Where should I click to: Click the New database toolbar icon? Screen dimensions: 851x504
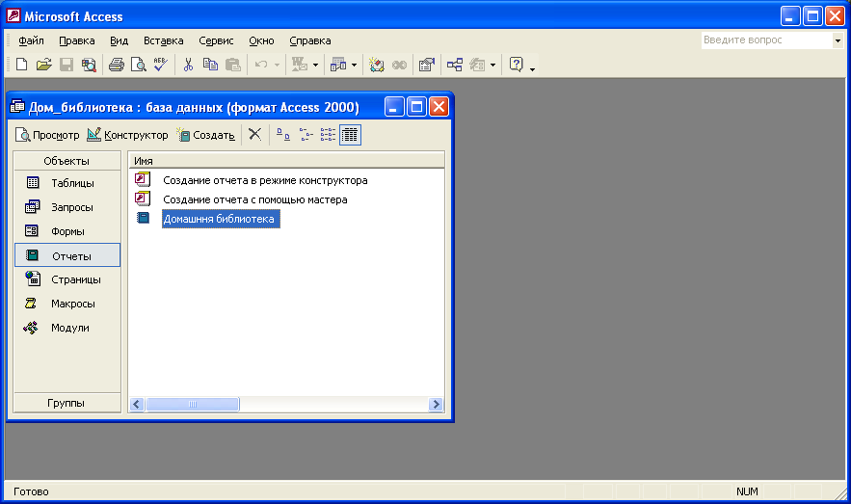[x=22, y=65]
